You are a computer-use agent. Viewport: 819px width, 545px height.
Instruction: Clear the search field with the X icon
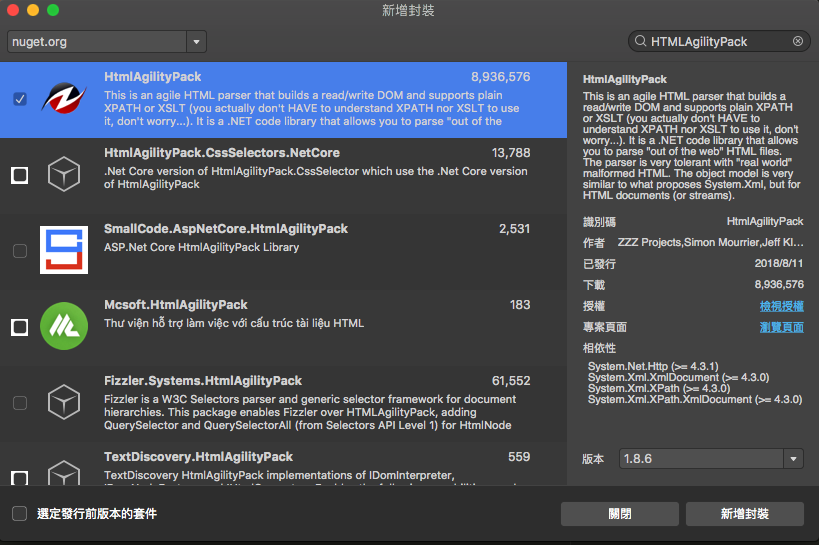pos(797,42)
